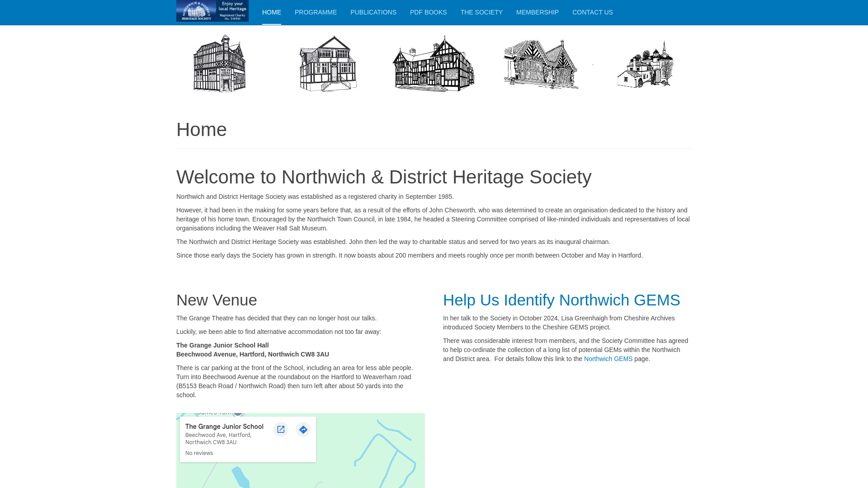Open PDF BOOKS section

pos(429,12)
